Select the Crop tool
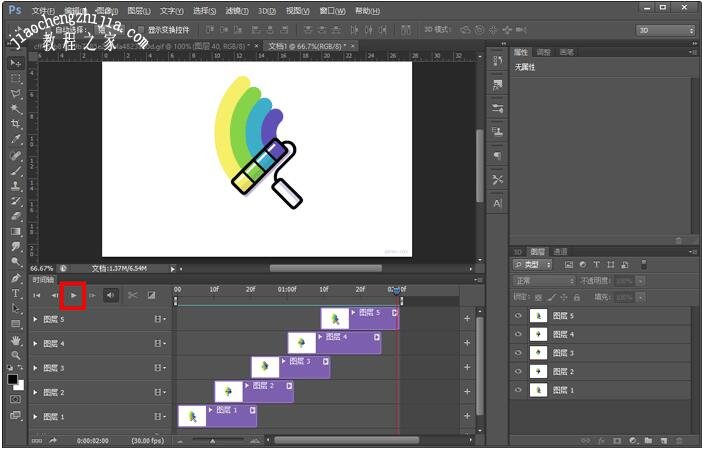The width and height of the screenshot is (702, 449). pyautogui.click(x=16, y=123)
